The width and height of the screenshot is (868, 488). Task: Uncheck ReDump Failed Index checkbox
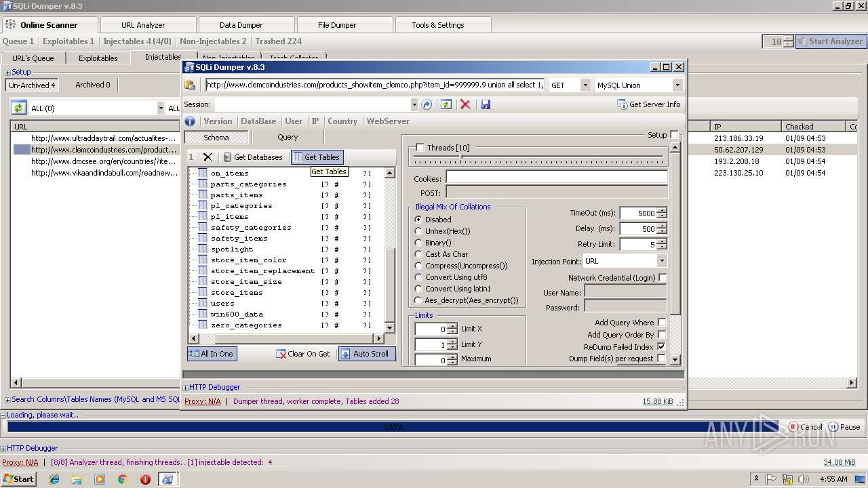[662, 347]
